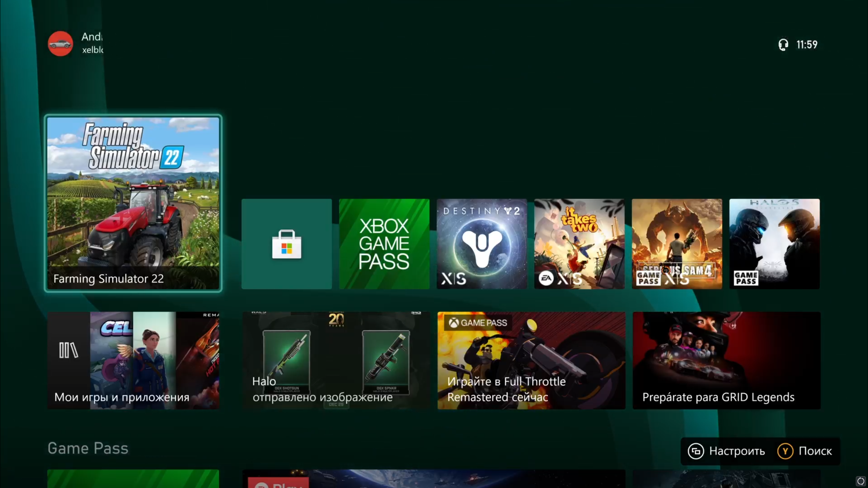Open the Halo отправлено изображение card
868x488 pixels.
336,361
